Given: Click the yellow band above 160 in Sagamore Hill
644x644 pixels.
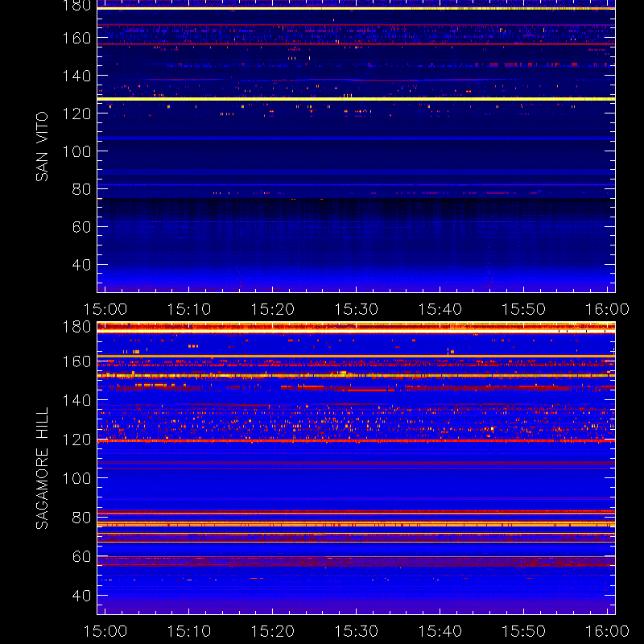Looking at the screenshot, I should click(356, 356).
